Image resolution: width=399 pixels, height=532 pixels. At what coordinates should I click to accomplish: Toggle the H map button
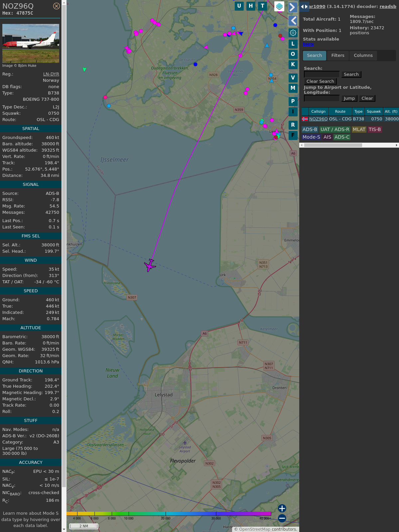251,6
